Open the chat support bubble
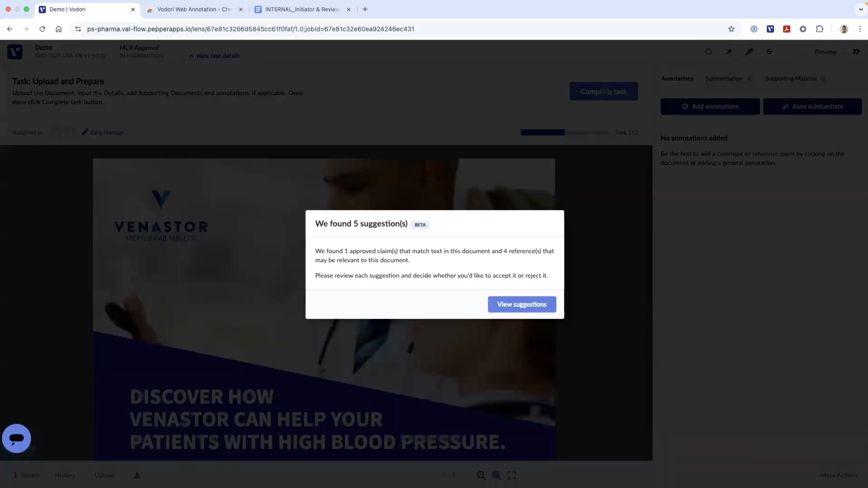 coord(16,438)
